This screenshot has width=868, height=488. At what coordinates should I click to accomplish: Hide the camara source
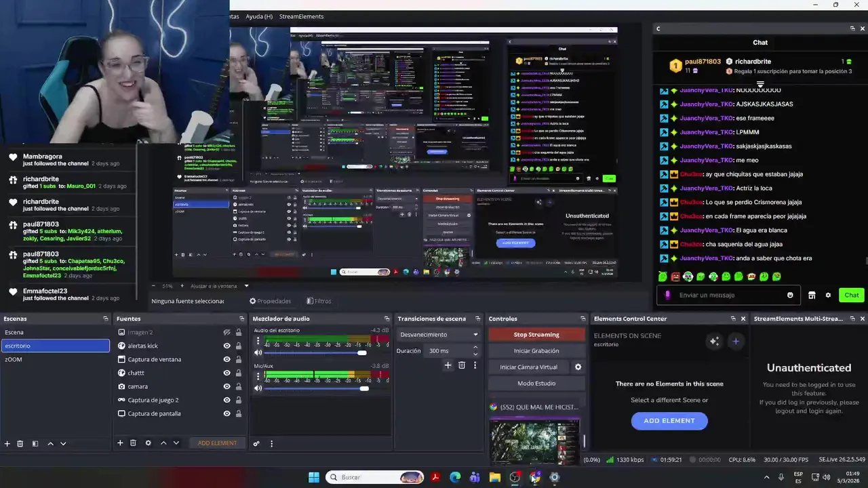[x=227, y=386]
